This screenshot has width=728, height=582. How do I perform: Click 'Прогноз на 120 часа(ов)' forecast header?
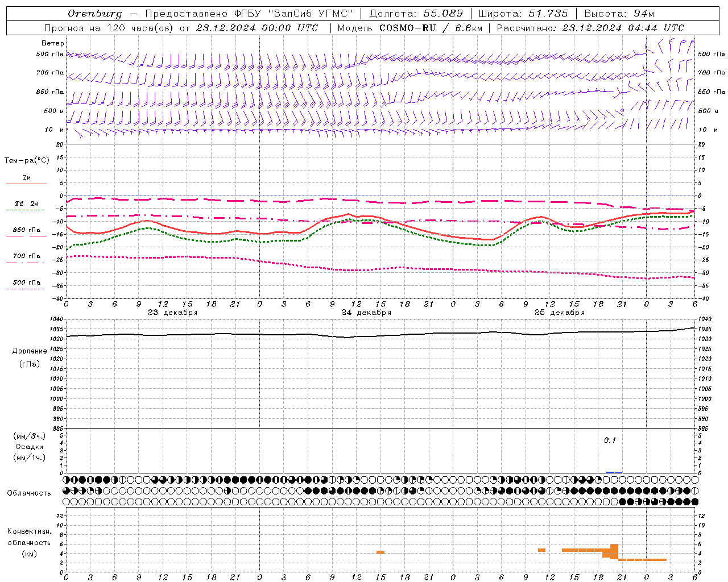pos(109,28)
